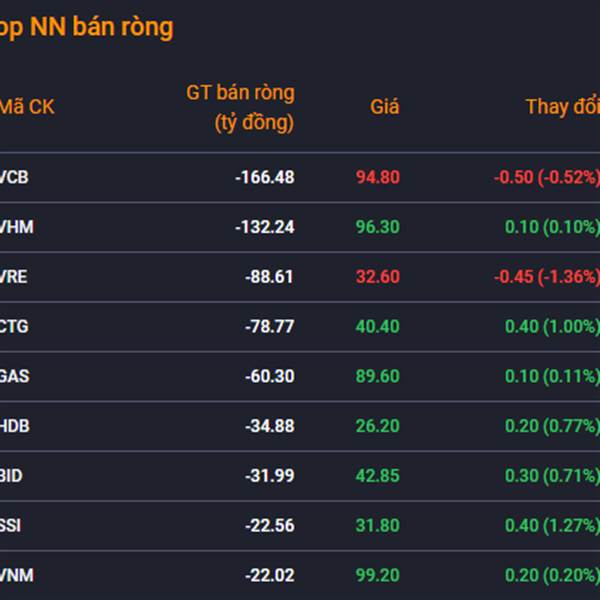Image resolution: width=600 pixels, height=600 pixels.
Task: Select net sell value -166.48
Action: click(265, 177)
